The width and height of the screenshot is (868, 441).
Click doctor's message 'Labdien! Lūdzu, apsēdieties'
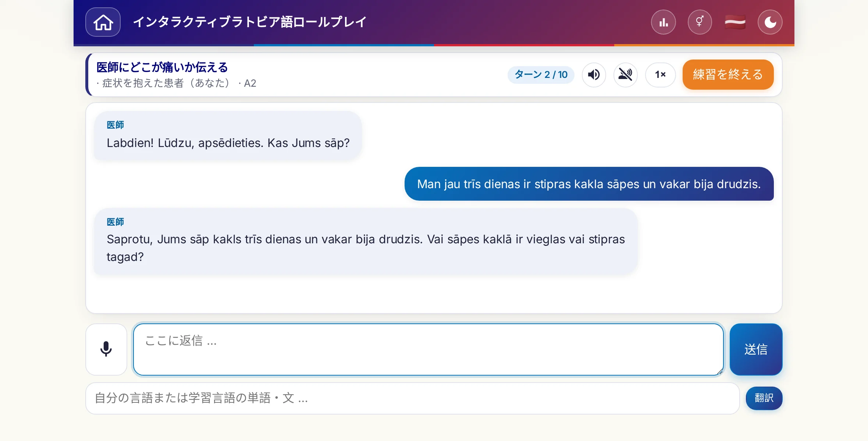[228, 136]
